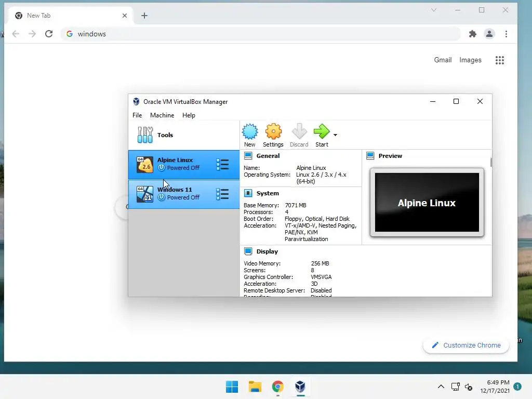Click the VirtualBox title bar cube icon

click(x=136, y=101)
